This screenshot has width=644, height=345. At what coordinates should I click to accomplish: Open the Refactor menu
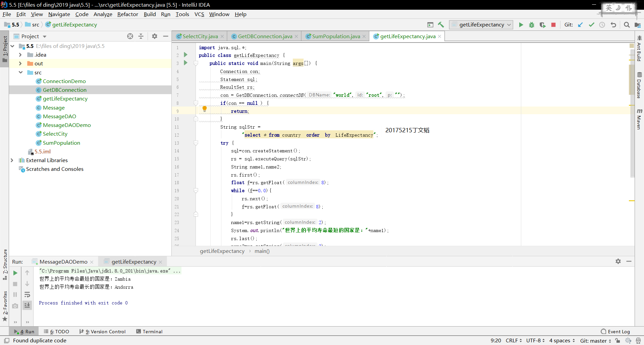[127, 14]
